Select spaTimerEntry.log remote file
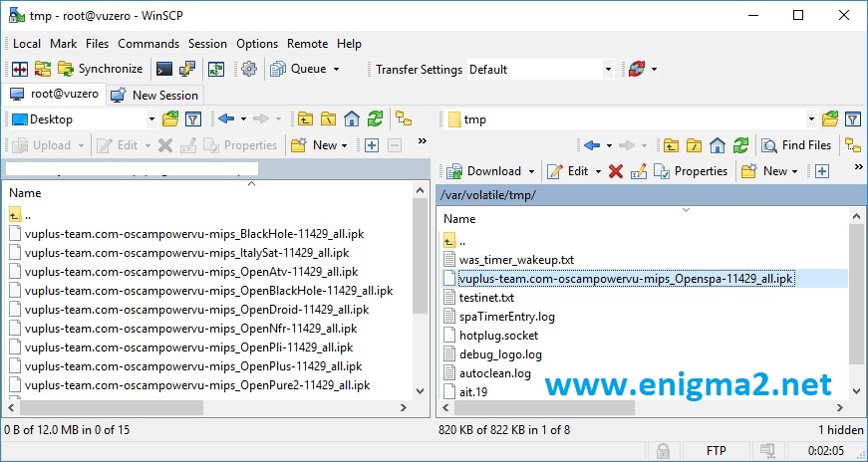868x462 pixels. pyautogui.click(x=506, y=317)
